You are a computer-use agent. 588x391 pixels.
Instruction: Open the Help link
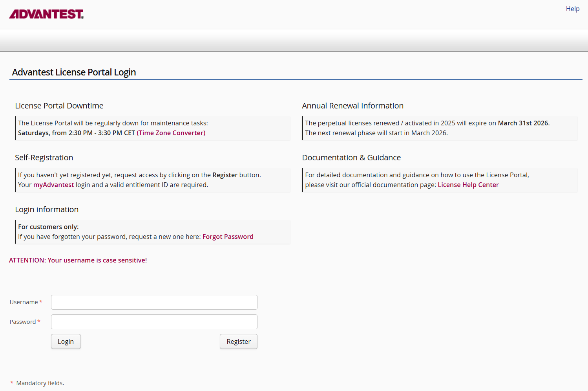[572, 9]
